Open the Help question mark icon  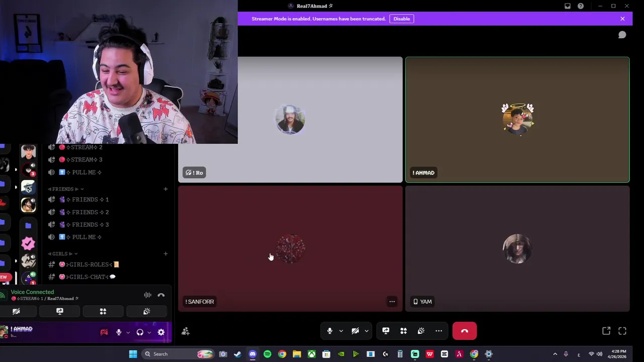tap(581, 6)
